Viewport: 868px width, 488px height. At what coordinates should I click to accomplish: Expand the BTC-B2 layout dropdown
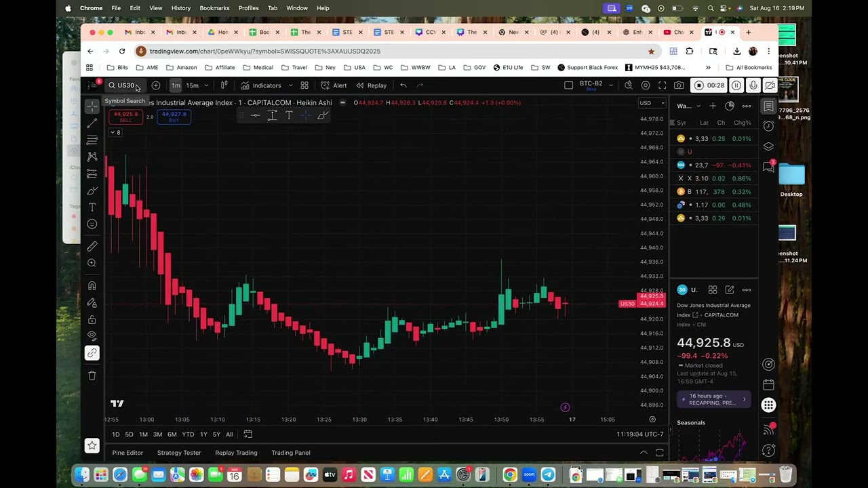click(x=611, y=85)
